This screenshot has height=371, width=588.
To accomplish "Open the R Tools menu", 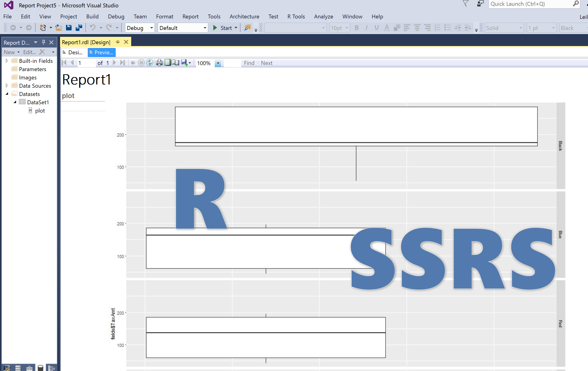I will coord(296,16).
